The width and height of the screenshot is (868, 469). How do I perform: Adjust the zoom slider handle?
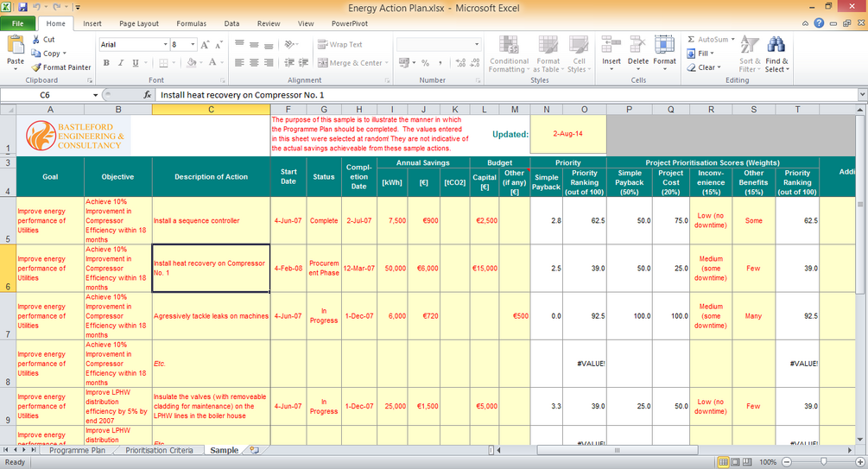click(x=824, y=462)
